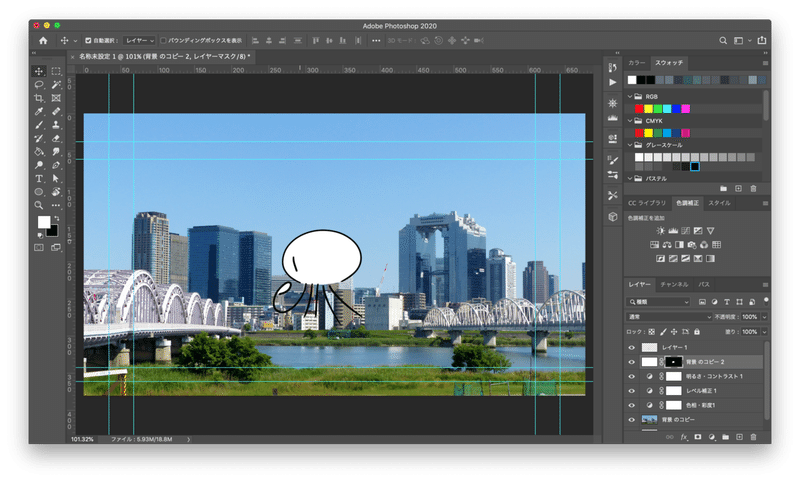Pick the magenta swatch in CMYK group

click(686, 133)
